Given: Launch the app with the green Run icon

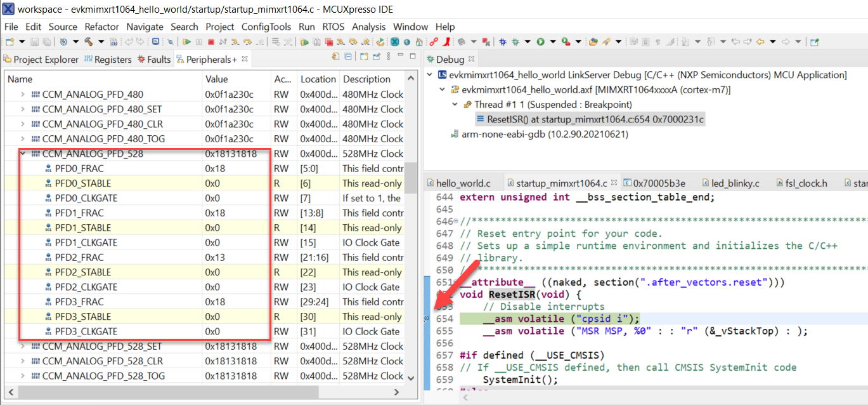Looking at the screenshot, I should [x=540, y=42].
